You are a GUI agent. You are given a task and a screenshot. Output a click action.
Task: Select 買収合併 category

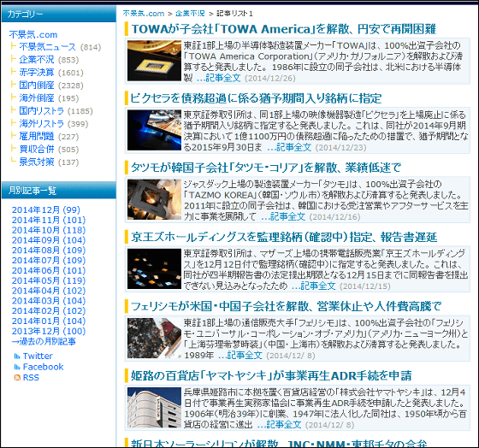click(x=37, y=150)
